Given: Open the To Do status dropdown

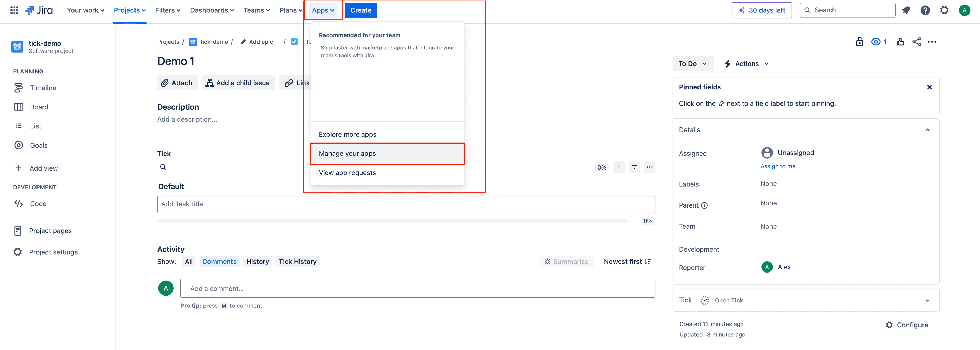Looking at the screenshot, I should coord(693,64).
